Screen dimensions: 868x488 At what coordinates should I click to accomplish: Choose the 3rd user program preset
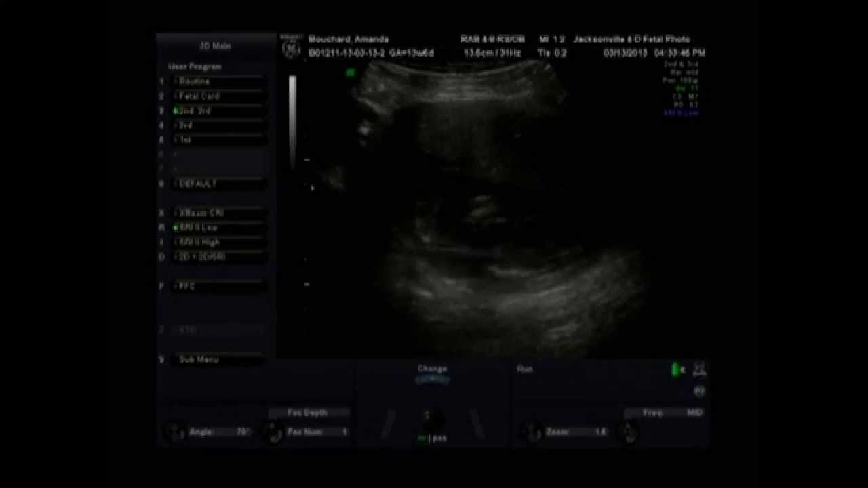pos(218,125)
